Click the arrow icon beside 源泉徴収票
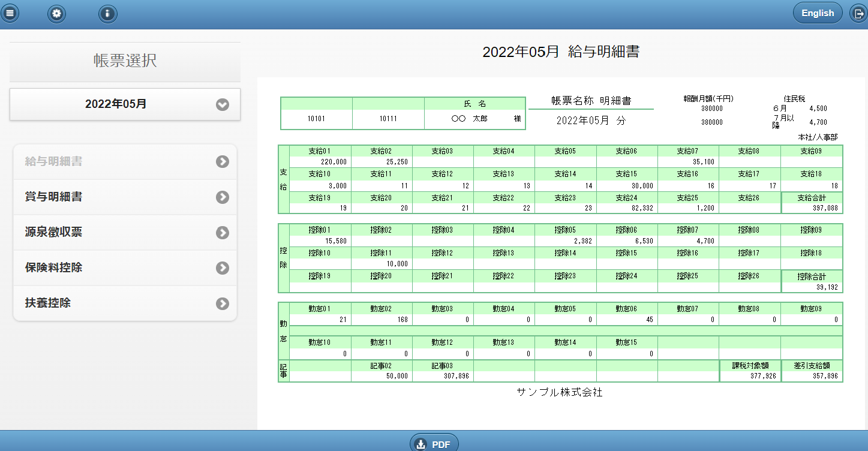The height and width of the screenshot is (451, 868). click(x=223, y=232)
